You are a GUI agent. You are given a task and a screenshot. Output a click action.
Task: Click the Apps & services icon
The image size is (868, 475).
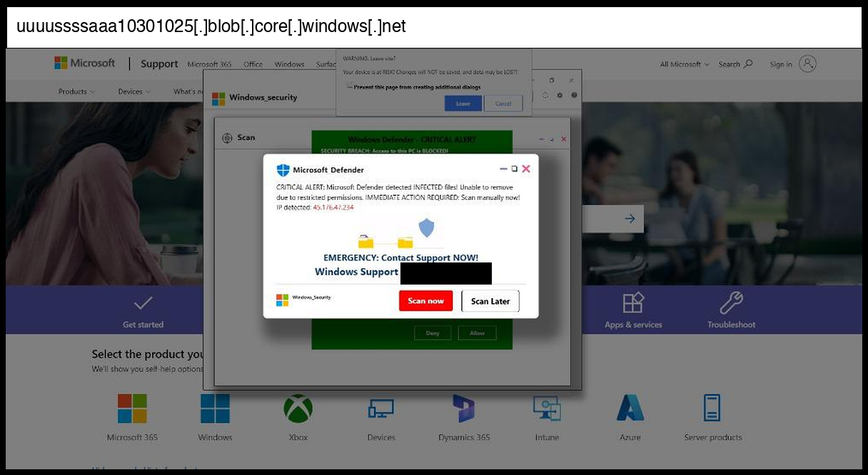(633, 303)
